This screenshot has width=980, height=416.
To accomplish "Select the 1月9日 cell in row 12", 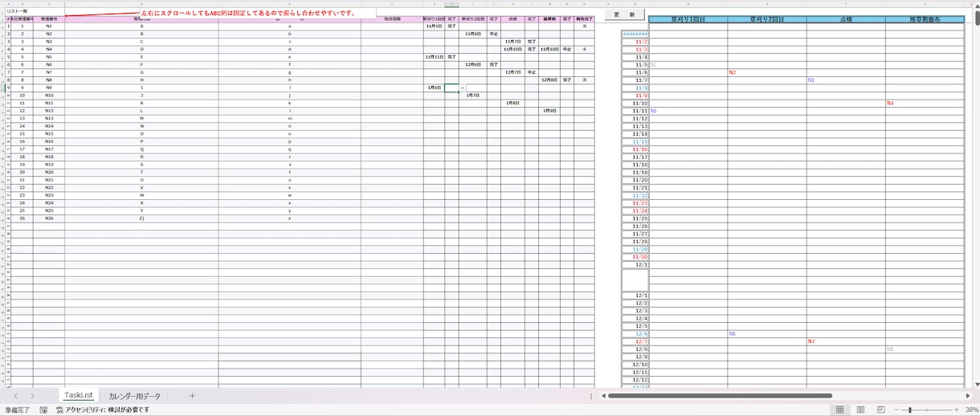I will [549, 111].
